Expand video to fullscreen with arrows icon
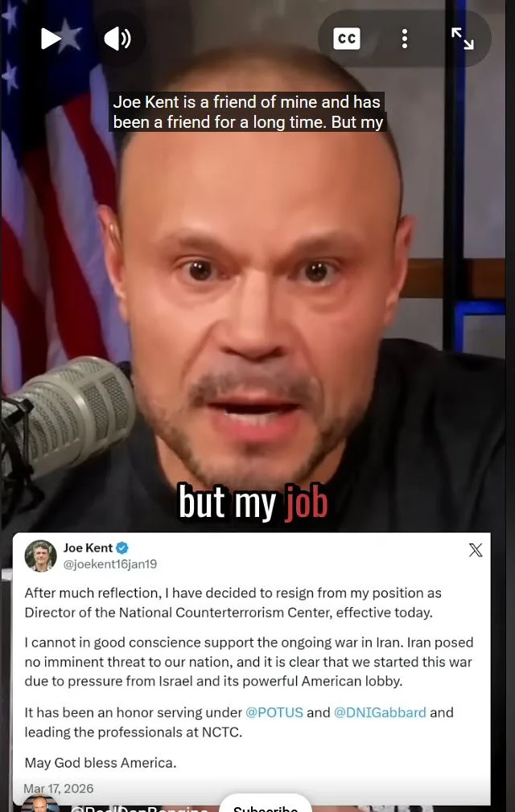 462,39
